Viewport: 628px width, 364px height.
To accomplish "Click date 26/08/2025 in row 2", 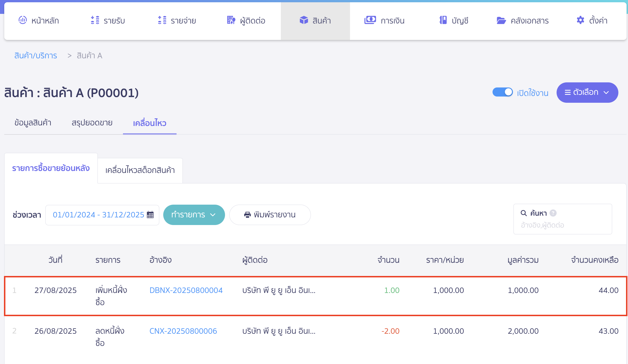I will [56, 331].
